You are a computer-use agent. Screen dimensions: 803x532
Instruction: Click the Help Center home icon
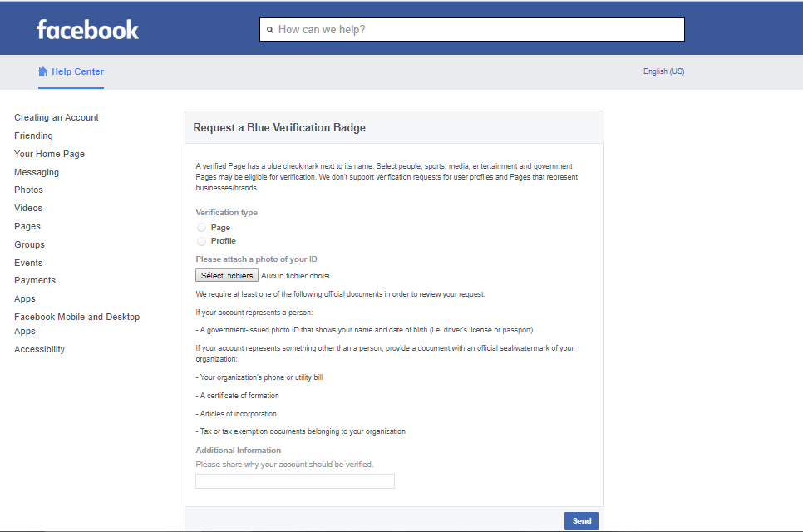coord(43,71)
